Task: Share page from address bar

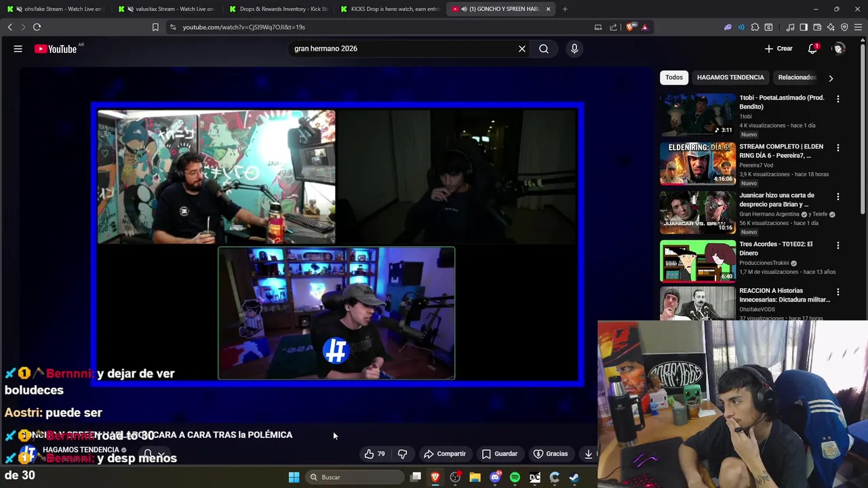Action: click(x=614, y=27)
